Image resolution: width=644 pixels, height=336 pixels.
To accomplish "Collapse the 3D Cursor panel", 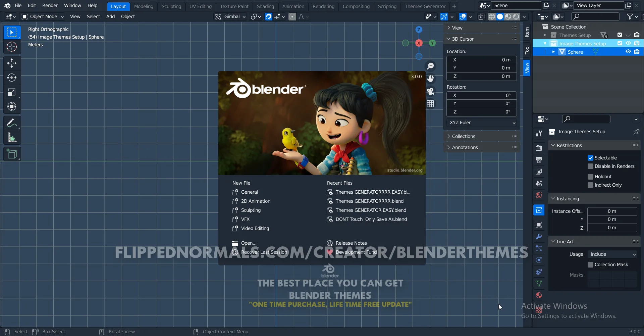I will pyautogui.click(x=482, y=39).
